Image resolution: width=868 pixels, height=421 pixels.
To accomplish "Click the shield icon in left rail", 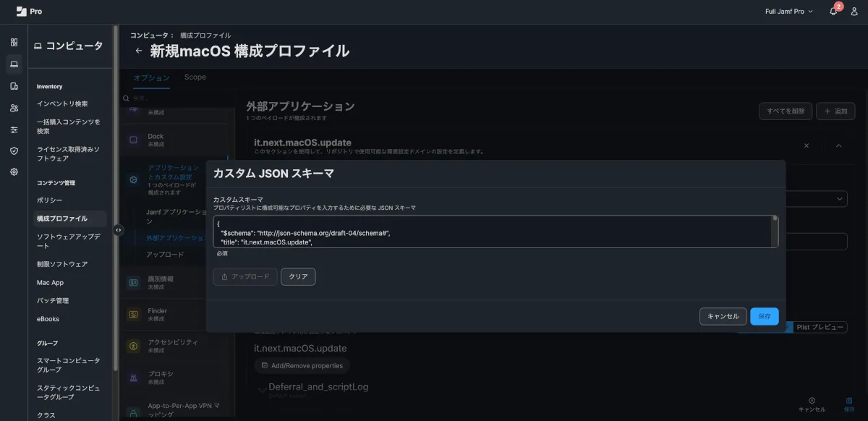I will point(14,150).
